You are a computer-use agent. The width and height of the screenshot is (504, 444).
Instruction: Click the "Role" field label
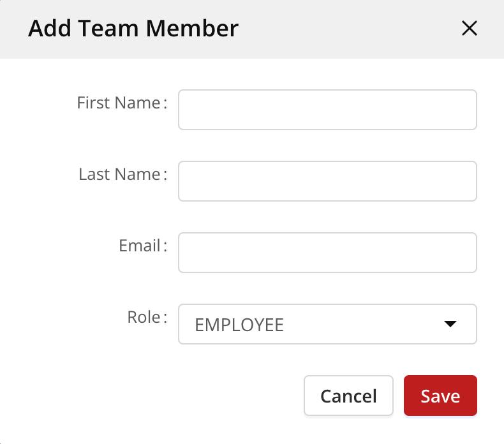point(144,317)
